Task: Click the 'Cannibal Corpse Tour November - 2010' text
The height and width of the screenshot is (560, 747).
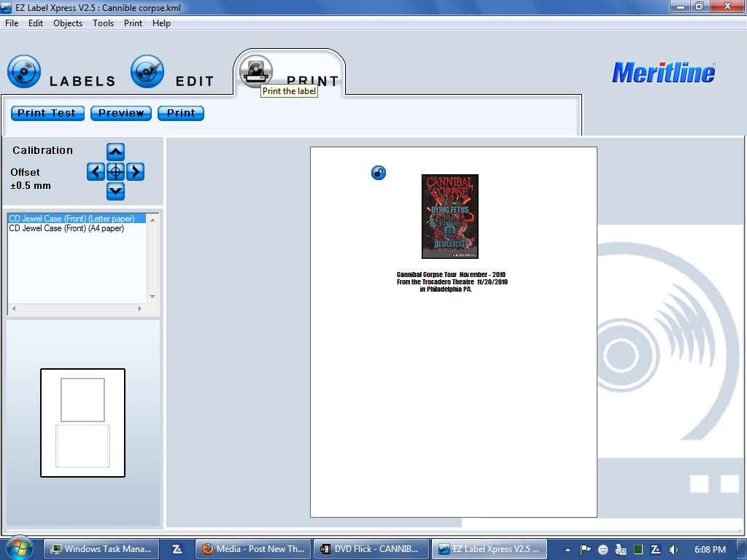Action: click(x=451, y=275)
